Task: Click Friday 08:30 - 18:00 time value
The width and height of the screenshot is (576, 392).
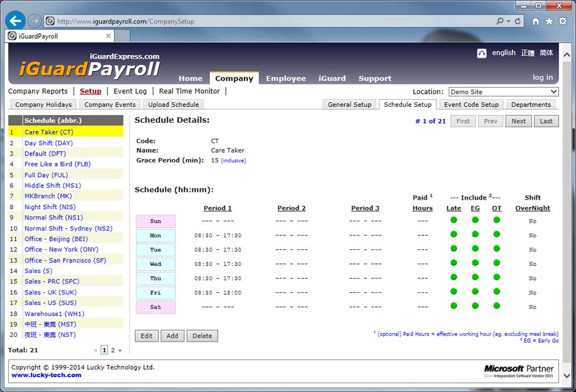Action: 218,292
